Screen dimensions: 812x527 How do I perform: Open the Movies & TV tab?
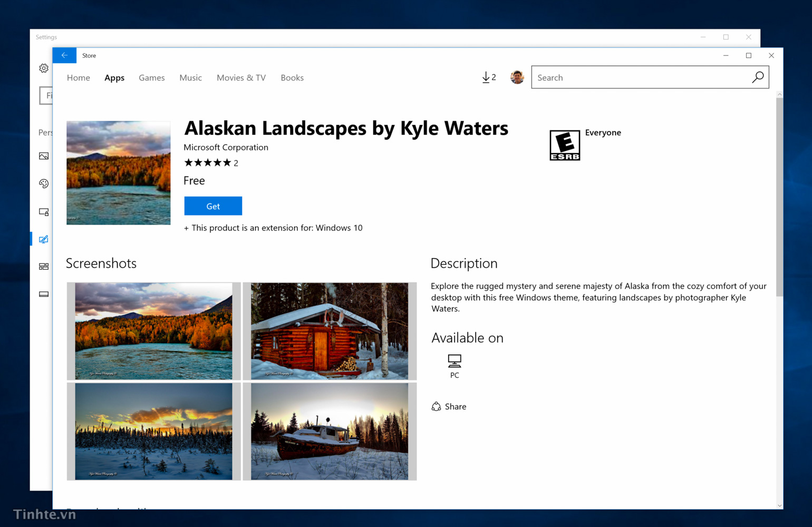241,77
